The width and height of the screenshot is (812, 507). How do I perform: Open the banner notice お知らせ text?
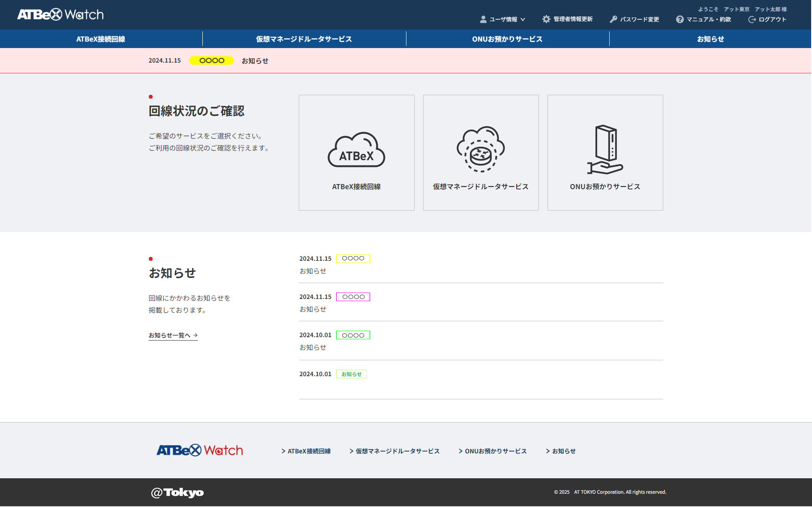pyautogui.click(x=255, y=61)
